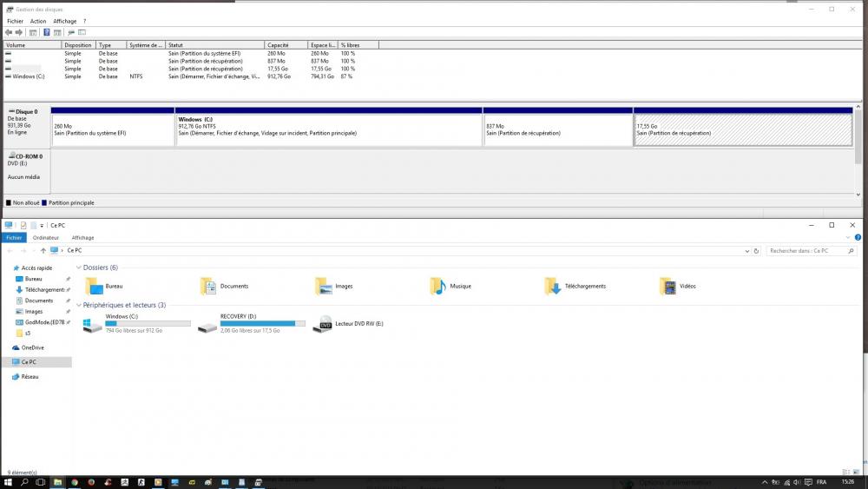
Task: Switch to the Ordinateur ribbon tab
Action: point(46,237)
